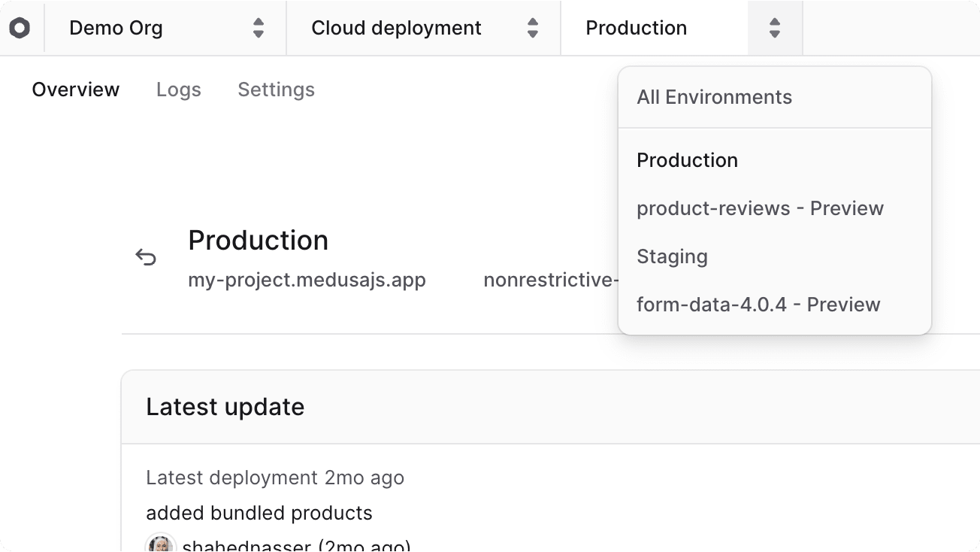980x552 pixels.
Task: Switch to the Logs tab
Action: pos(178,89)
